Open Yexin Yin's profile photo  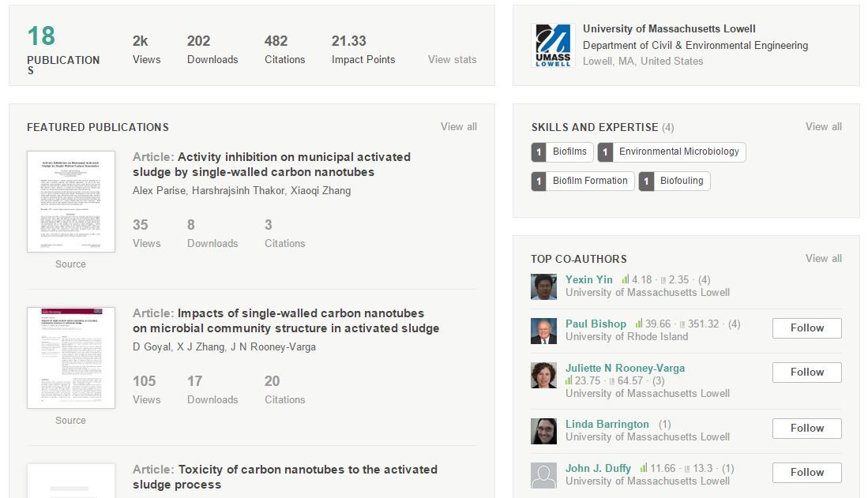543,286
